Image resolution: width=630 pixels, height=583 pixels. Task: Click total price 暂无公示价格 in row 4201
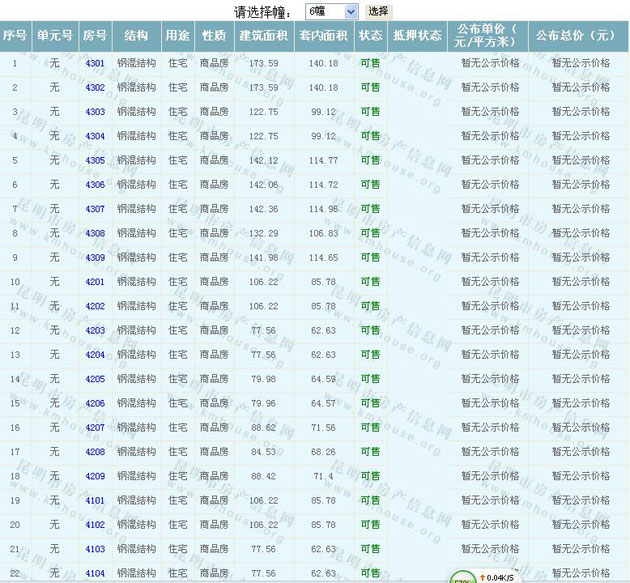pyautogui.click(x=581, y=282)
